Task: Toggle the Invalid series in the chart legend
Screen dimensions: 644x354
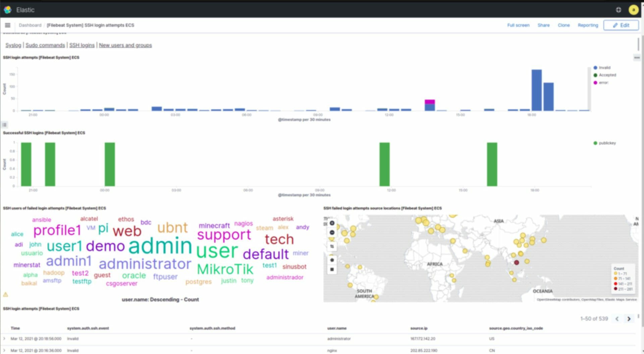Action: (604, 68)
